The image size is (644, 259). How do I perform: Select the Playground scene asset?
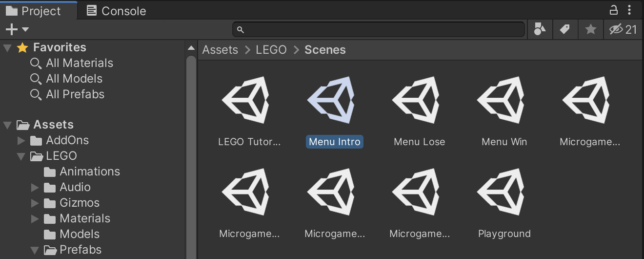click(504, 203)
